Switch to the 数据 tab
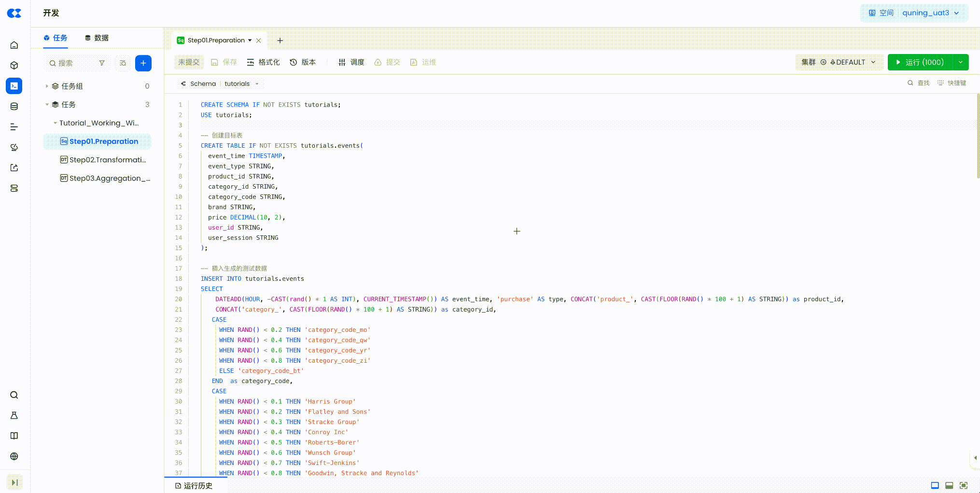The height and width of the screenshot is (493, 980). point(97,38)
